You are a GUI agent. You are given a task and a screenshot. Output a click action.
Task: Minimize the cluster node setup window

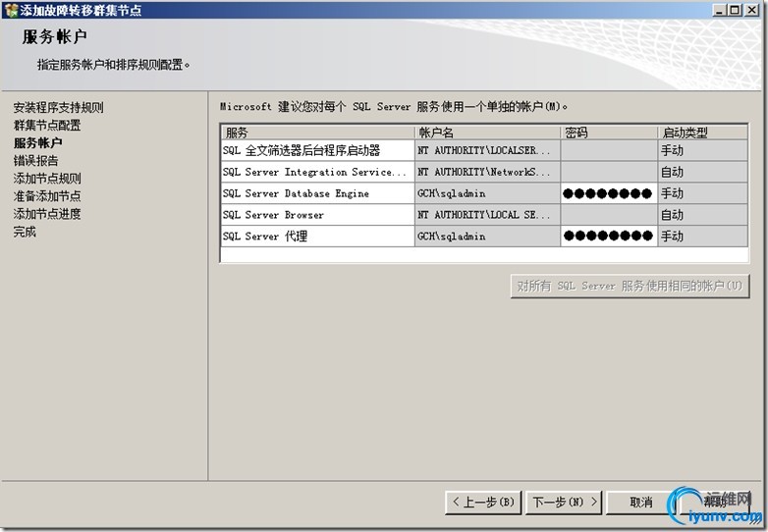pos(719,10)
